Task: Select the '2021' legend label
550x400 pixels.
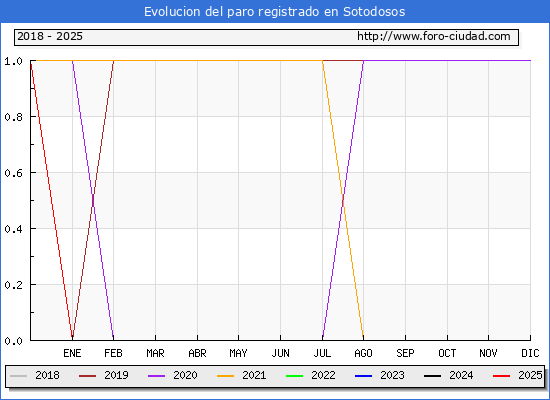Action: click(x=254, y=375)
